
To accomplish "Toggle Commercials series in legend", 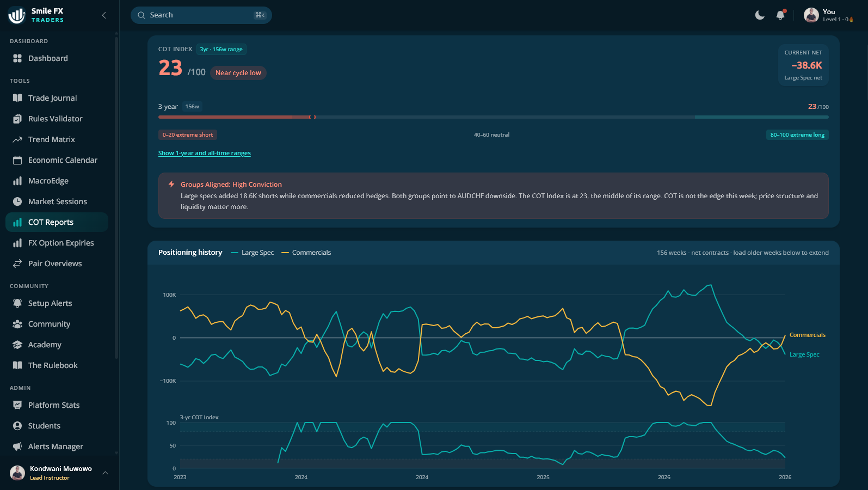I will point(306,253).
